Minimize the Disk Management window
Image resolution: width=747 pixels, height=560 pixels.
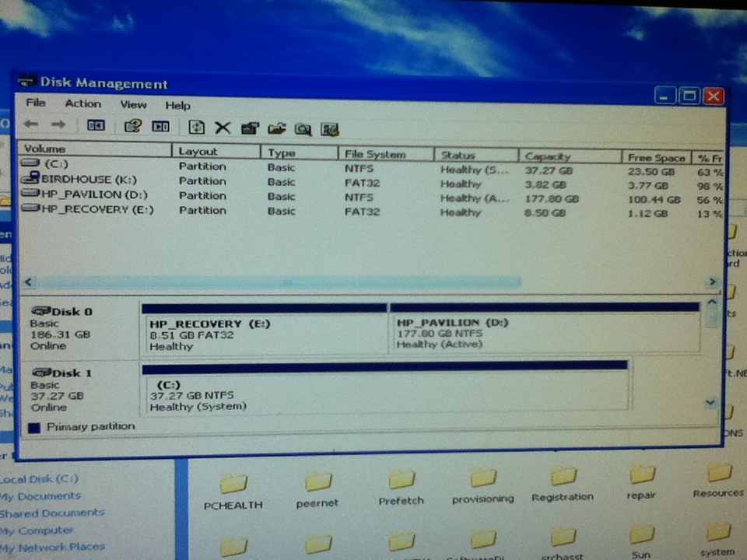tap(665, 96)
